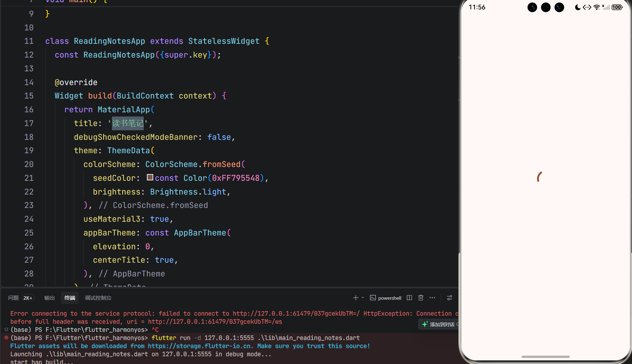Click 'useMaterial3' on line 24
632x364 pixels.
pos(112,219)
